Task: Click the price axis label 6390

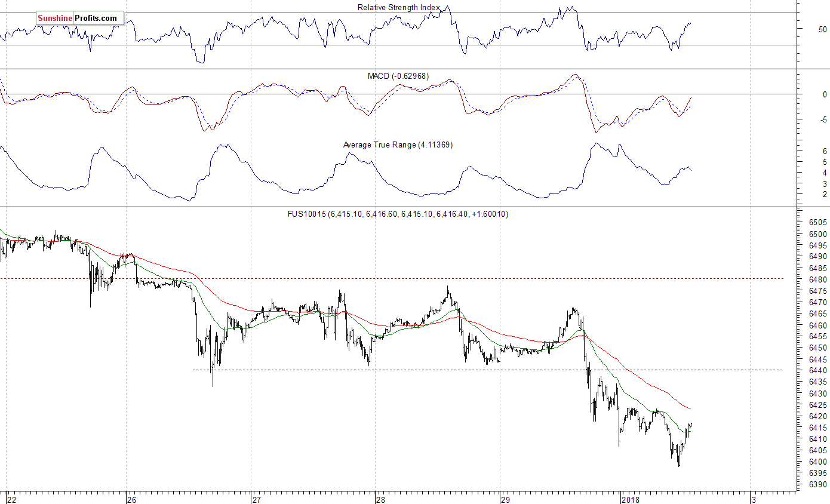Action: click(818, 484)
